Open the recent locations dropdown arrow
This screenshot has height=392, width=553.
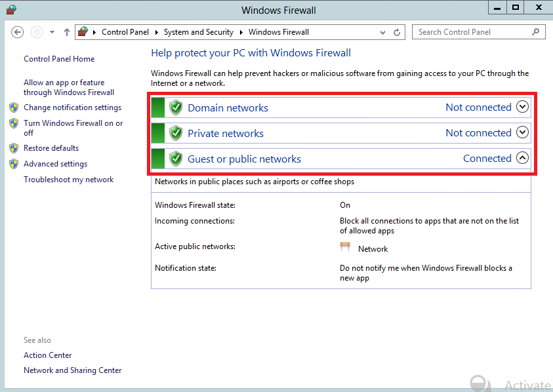[52, 32]
